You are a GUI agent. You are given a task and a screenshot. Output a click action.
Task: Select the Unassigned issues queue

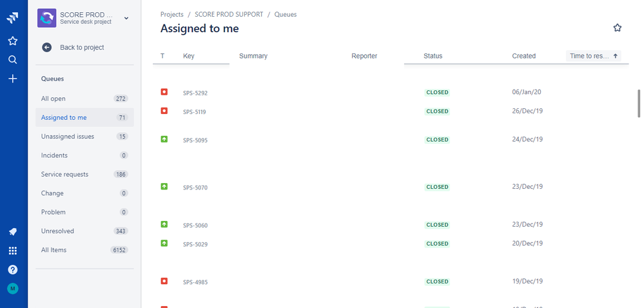click(84, 137)
